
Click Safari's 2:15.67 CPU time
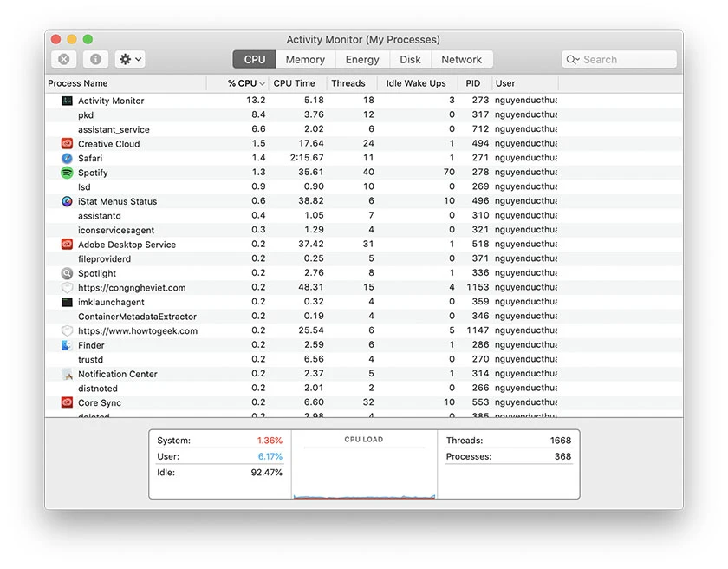click(307, 158)
